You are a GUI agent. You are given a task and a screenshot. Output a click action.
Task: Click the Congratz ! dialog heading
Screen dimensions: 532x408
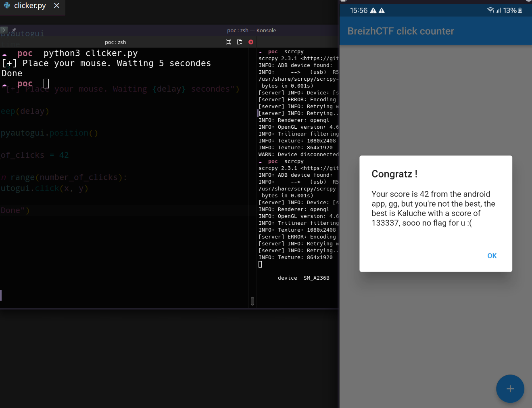[x=394, y=174]
